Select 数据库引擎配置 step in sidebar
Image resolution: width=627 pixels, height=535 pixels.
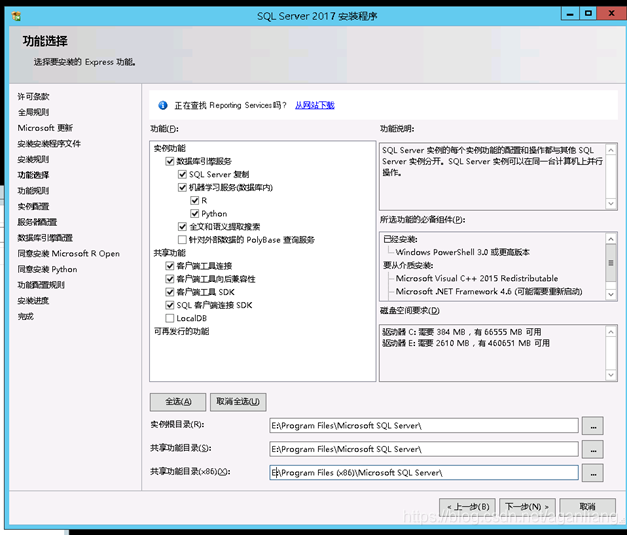pyautogui.click(x=45, y=238)
